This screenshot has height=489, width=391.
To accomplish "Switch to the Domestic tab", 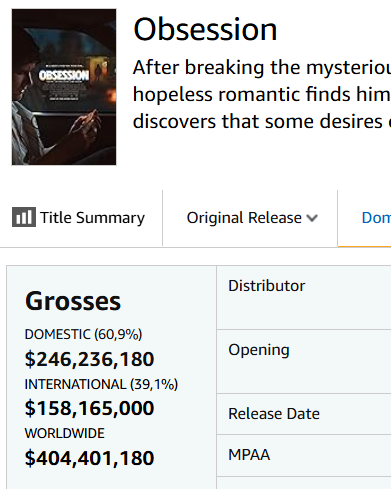I will point(376,218).
